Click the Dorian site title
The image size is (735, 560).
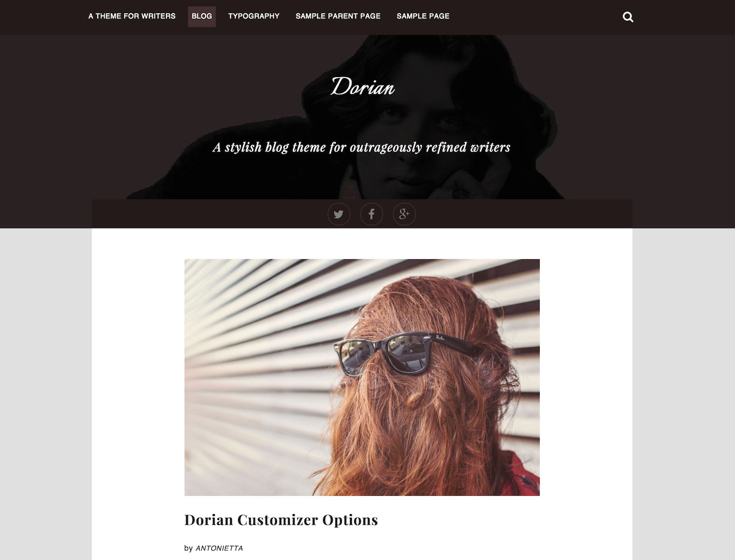point(362,87)
